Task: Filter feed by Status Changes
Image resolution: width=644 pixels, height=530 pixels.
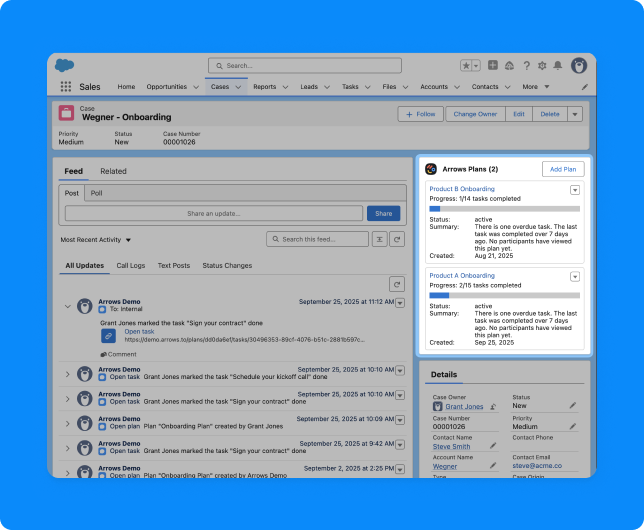Action: pyautogui.click(x=227, y=265)
